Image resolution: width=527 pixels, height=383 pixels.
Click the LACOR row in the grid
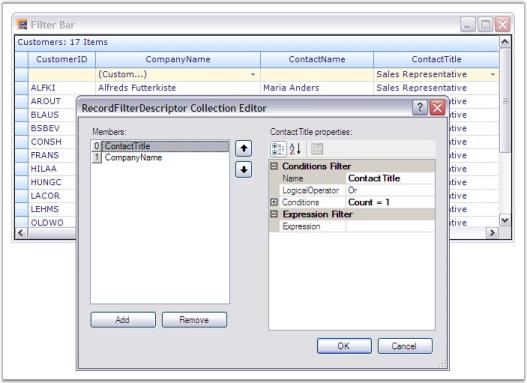click(x=45, y=195)
